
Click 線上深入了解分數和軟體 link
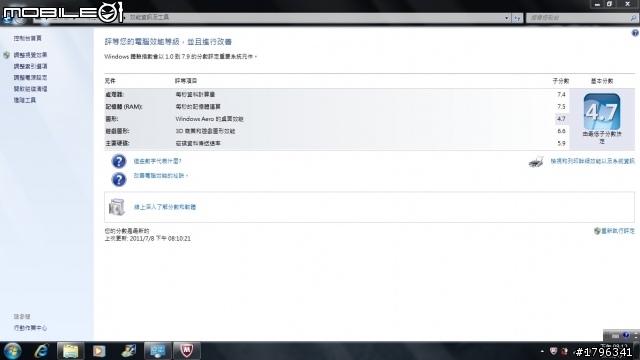click(165, 207)
